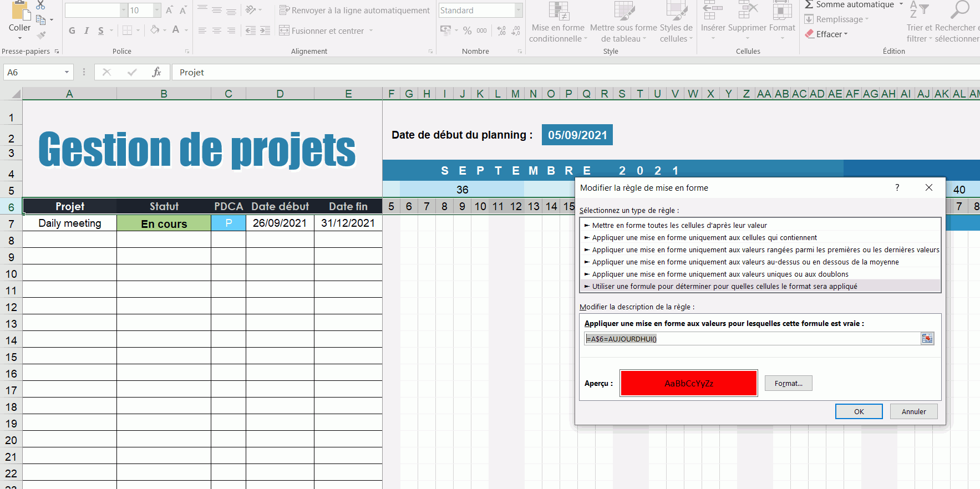Screen dimensions: 980x489
Task: Align cell content to vertical middle
Action: pyautogui.click(x=217, y=10)
